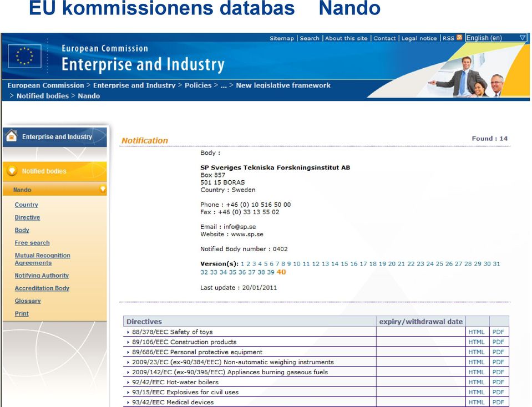The width and height of the screenshot is (532, 407).
Task: Expand Appliances burning gaseous fuels row
Action: (128, 372)
